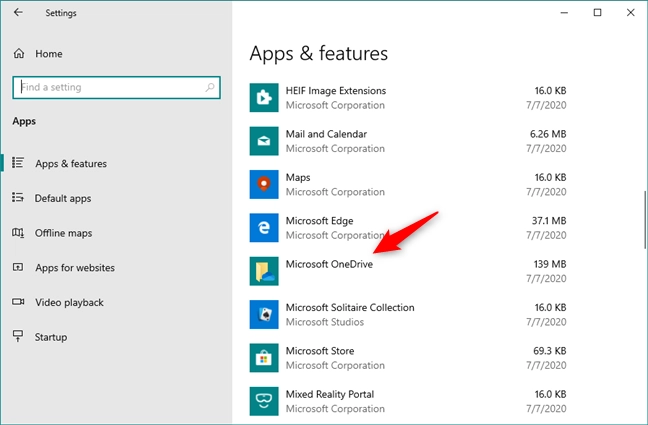The image size is (648, 425).
Task: Click the 69.3 KB size of Store
Action: tap(550, 351)
